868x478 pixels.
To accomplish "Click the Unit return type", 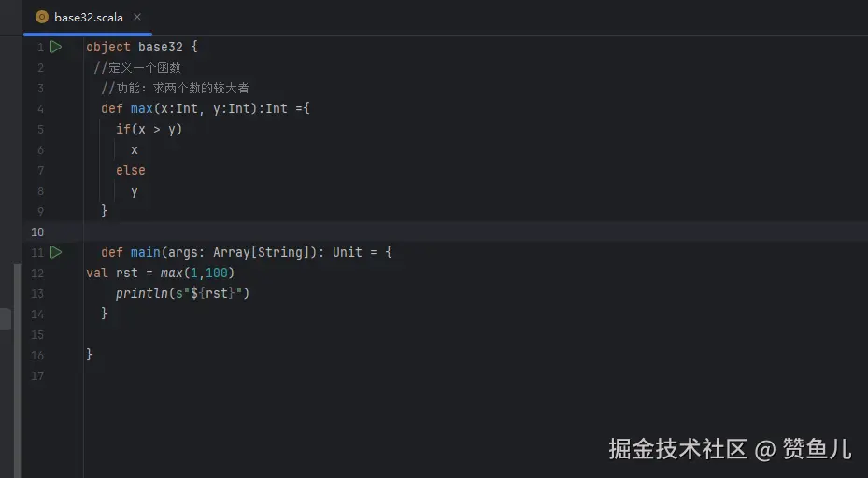I will [347, 252].
